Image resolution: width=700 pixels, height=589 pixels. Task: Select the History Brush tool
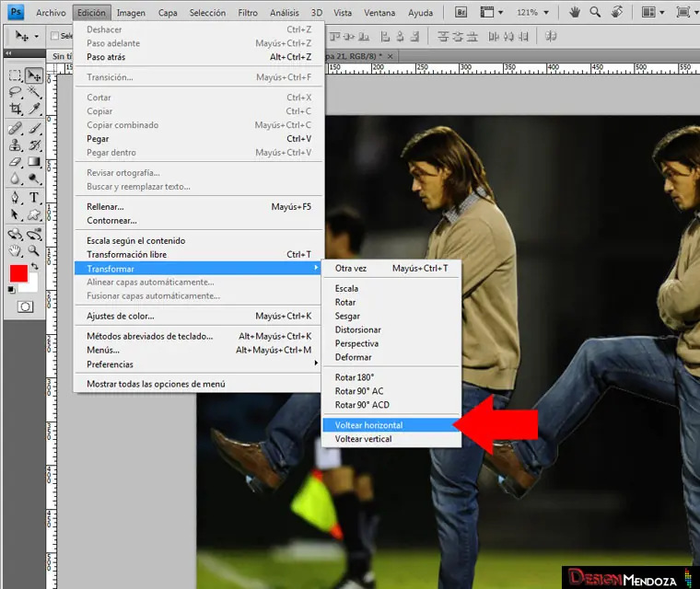tap(34, 145)
